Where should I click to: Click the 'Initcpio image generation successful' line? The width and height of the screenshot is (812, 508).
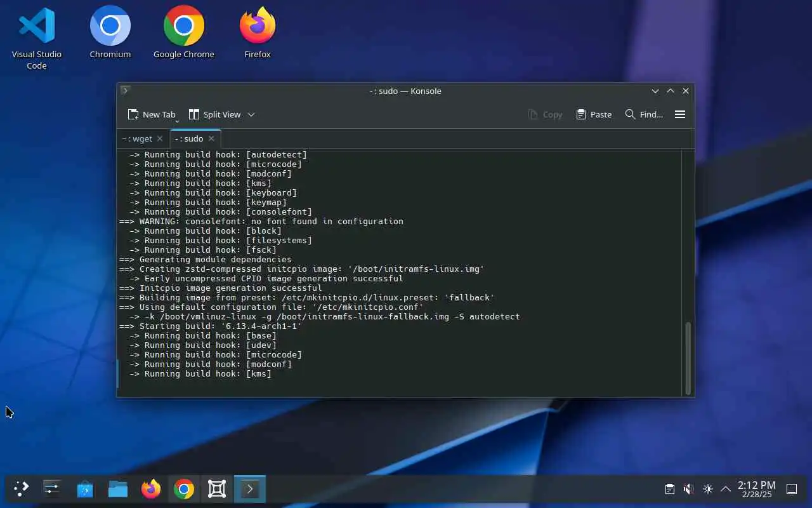[x=221, y=288]
